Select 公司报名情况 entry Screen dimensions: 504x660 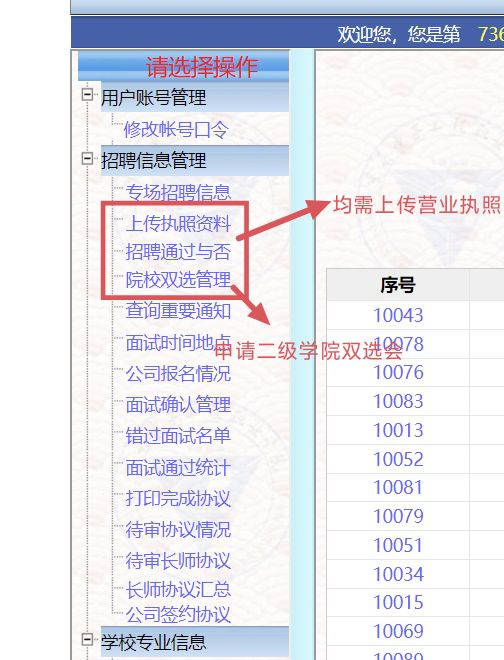coord(178,373)
